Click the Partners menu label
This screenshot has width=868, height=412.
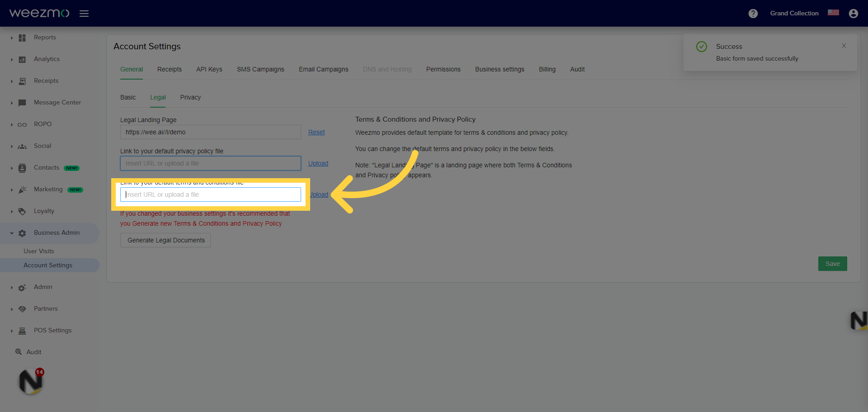tap(46, 308)
